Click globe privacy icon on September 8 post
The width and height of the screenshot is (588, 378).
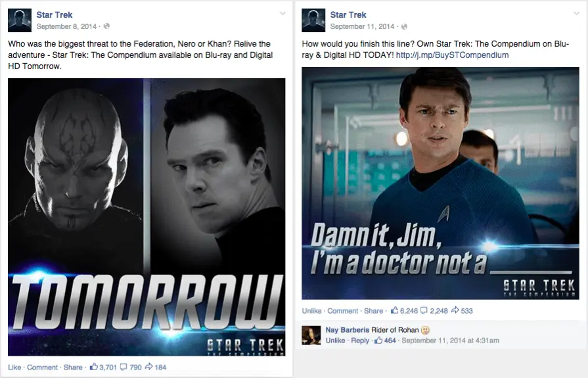point(106,26)
